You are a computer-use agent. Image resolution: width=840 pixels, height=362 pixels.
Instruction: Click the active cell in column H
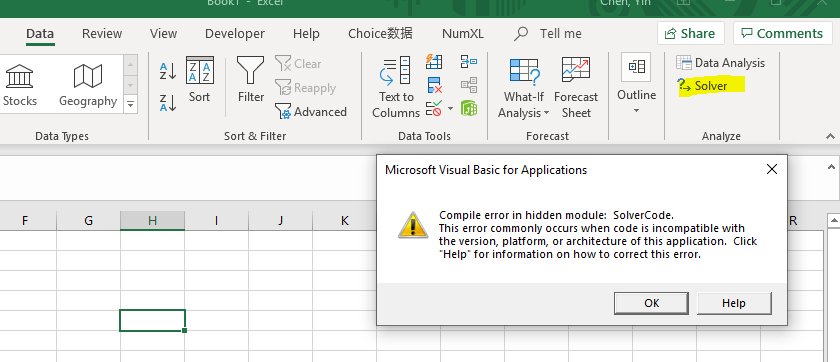pyautogui.click(x=152, y=320)
